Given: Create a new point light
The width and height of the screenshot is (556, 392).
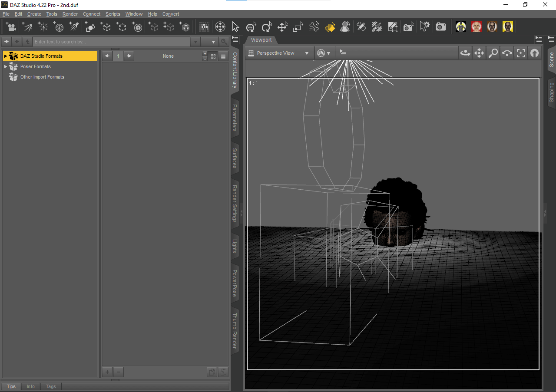Looking at the screenshot, I should pyautogui.click(x=43, y=27).
